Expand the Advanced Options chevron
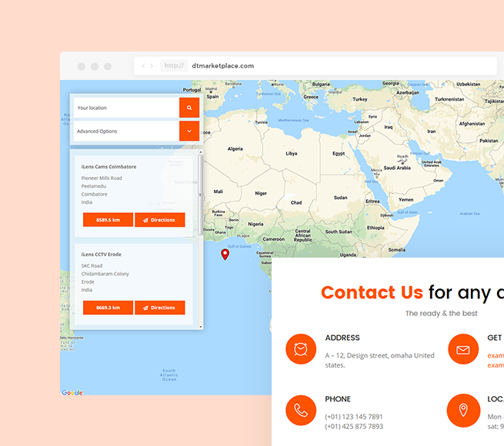The image size is (504, 446). [189, 131]
